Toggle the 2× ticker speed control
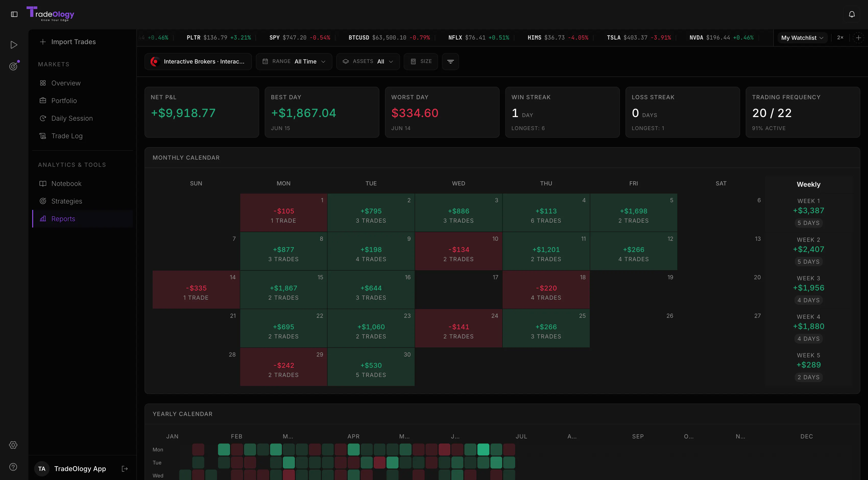The width and height of the screenshot is (868, 480). (840, 38)
